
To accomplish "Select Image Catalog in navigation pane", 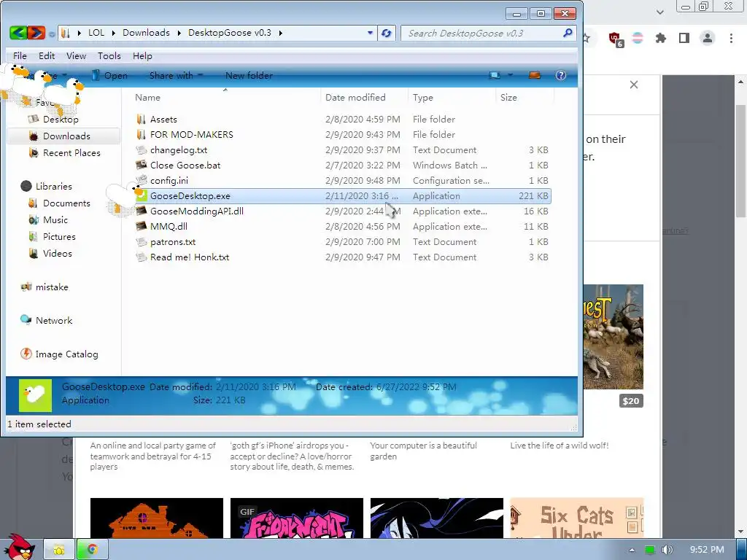I will (66, 354).
